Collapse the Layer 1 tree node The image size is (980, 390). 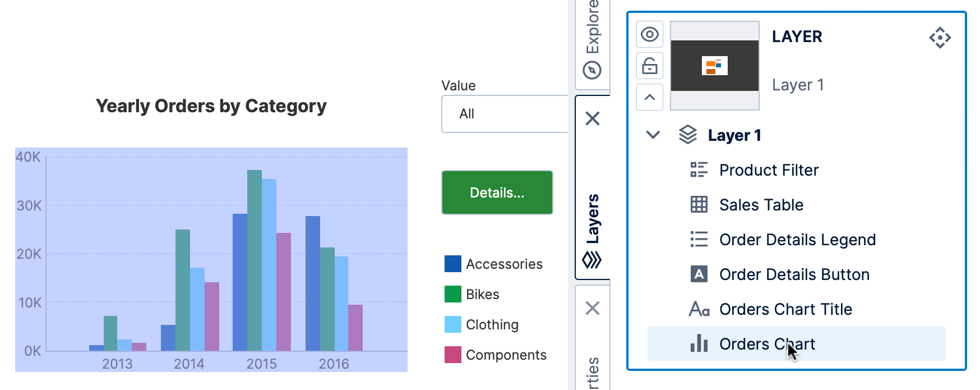pyautogui.click(x=653, y=135)
